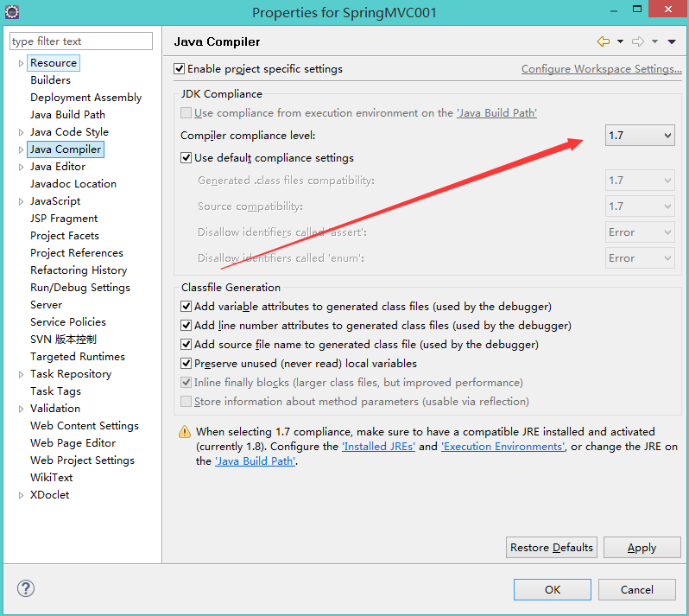Open Web Content Settings page
The height and width of the screenshot is (616, 689).
(x=85, y=426)
